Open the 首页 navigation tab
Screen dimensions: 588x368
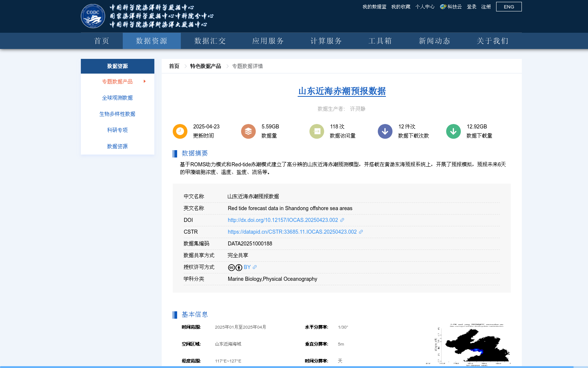(102, 41)
